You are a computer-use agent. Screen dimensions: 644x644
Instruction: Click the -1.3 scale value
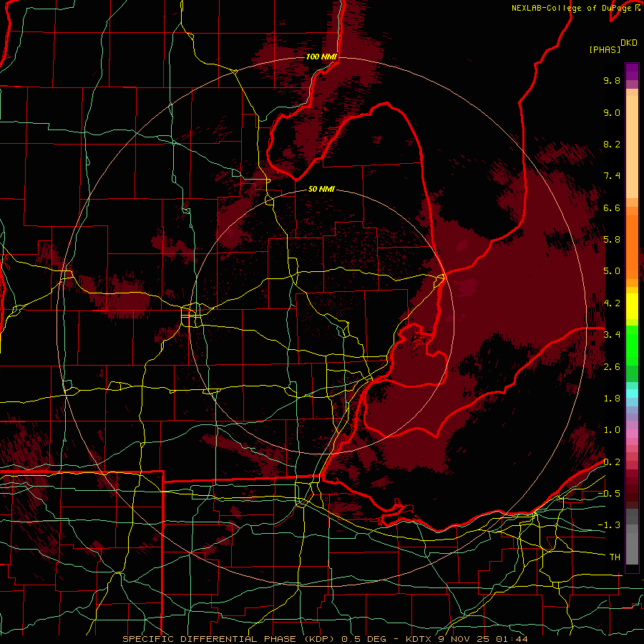click(x=609, y=525)
